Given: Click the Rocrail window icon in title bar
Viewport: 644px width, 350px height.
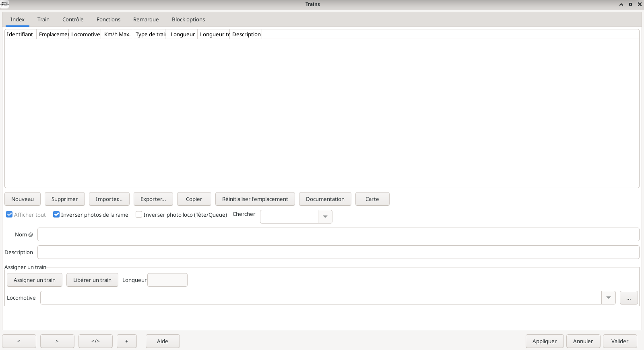Looking at the screenshot, I should (4, 4).
